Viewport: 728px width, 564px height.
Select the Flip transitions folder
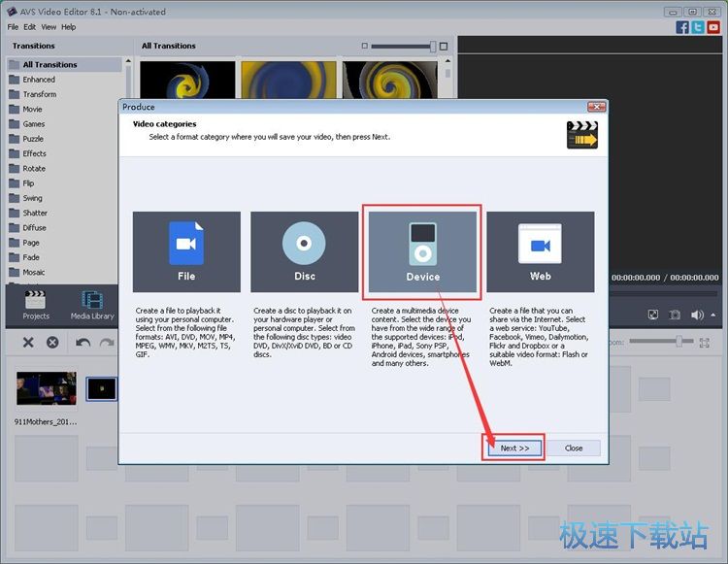point(28,183)
